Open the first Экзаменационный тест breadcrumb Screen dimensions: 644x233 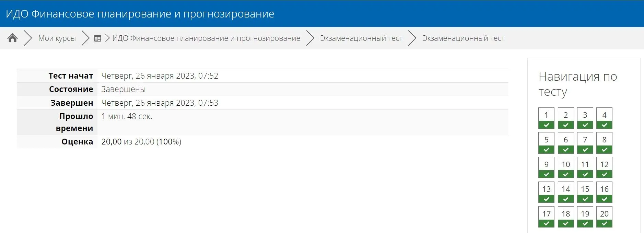pos(361,38)
